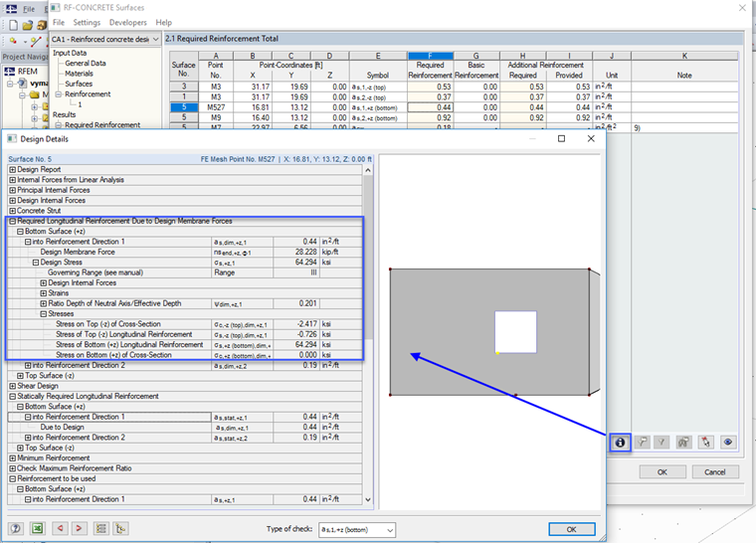Click the RF-CONCRETE Surfaces title bar icon
Screen dimensions: 756x543
click(x=56, y=8)
